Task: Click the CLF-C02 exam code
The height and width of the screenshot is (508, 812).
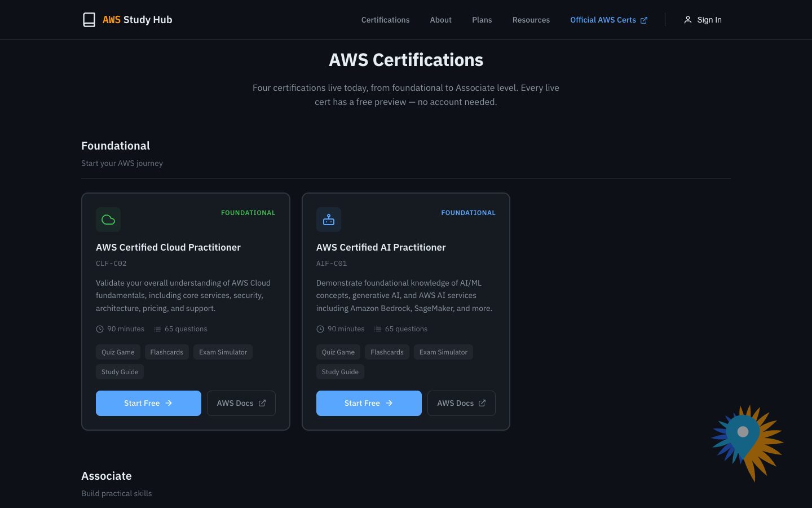Action: pos(111,264)
